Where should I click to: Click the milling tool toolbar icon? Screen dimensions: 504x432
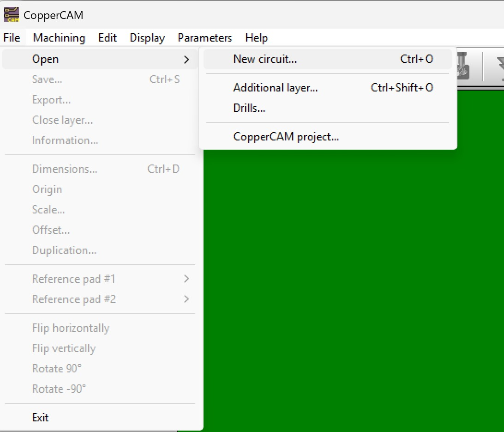point(463,66)
